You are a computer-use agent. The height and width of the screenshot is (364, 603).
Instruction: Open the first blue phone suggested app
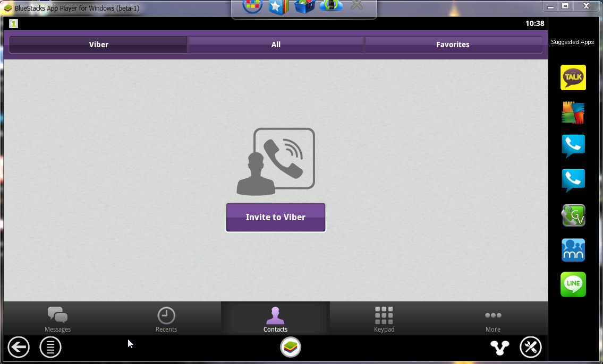pyautogui.click(x=573, y=146)
